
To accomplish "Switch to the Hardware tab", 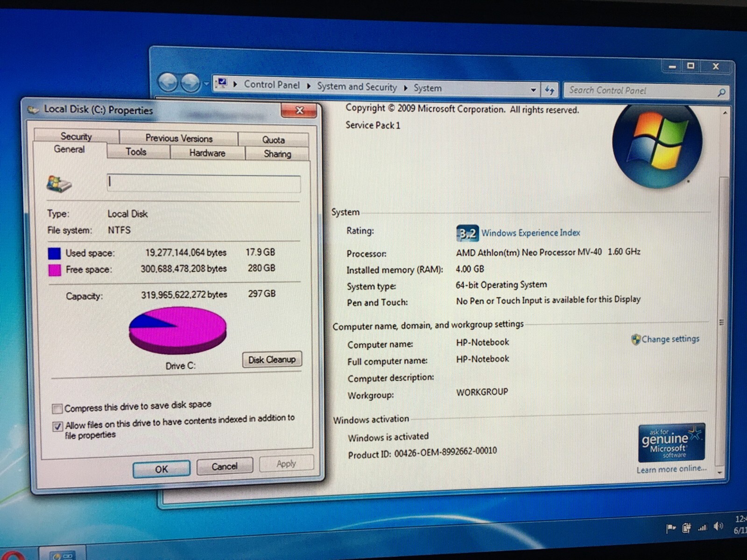I will [207, 153].
